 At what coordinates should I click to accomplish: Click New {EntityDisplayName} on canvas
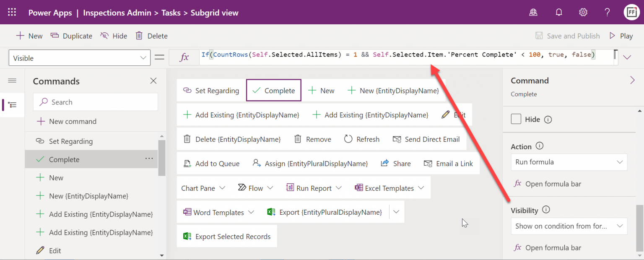coord(393,91)
